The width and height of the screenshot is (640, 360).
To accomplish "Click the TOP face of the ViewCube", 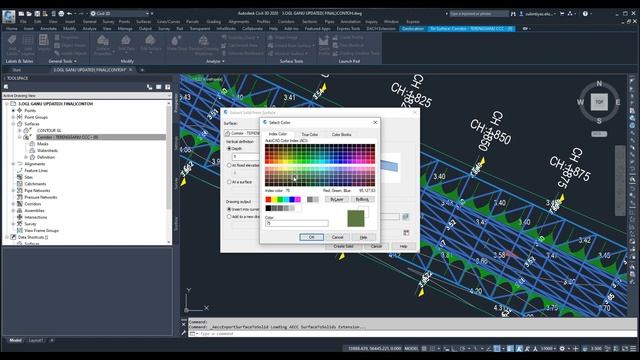I will click(x=599, y=102).
